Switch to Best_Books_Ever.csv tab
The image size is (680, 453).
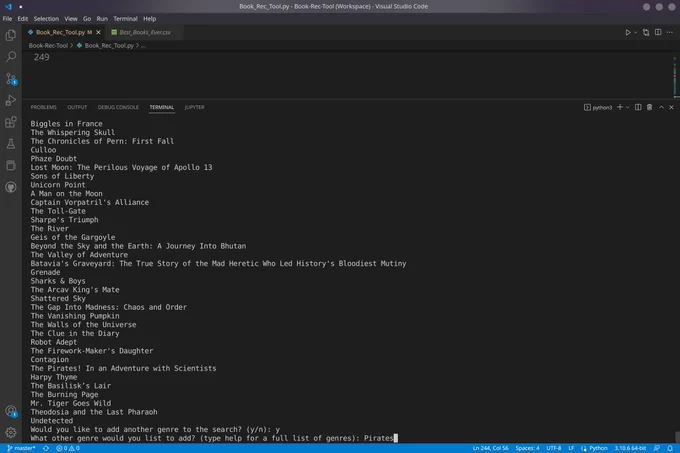tap(145, 32)
